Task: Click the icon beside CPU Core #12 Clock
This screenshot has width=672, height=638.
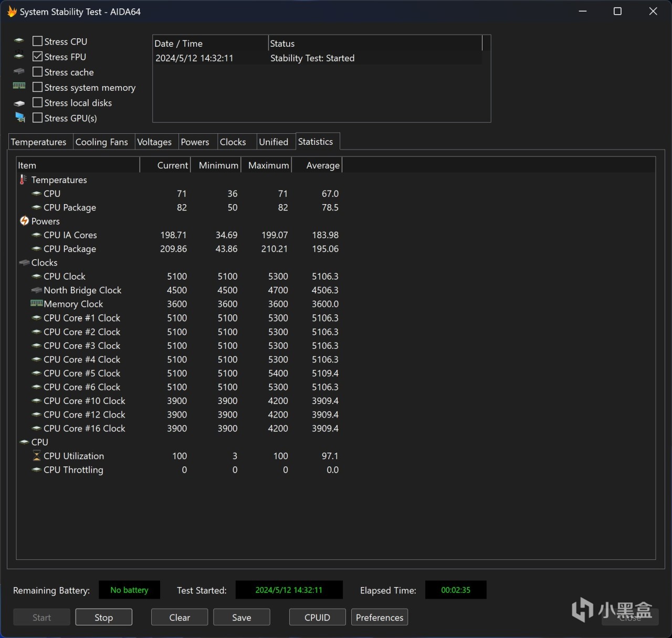Action: pos(36,414)
